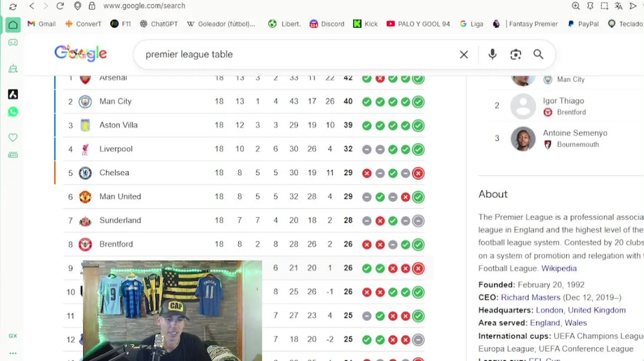Open the London, United Kingdom headquarters link
Screen dimensions: 644x361
pyautogui.click(x=581, y=310)
